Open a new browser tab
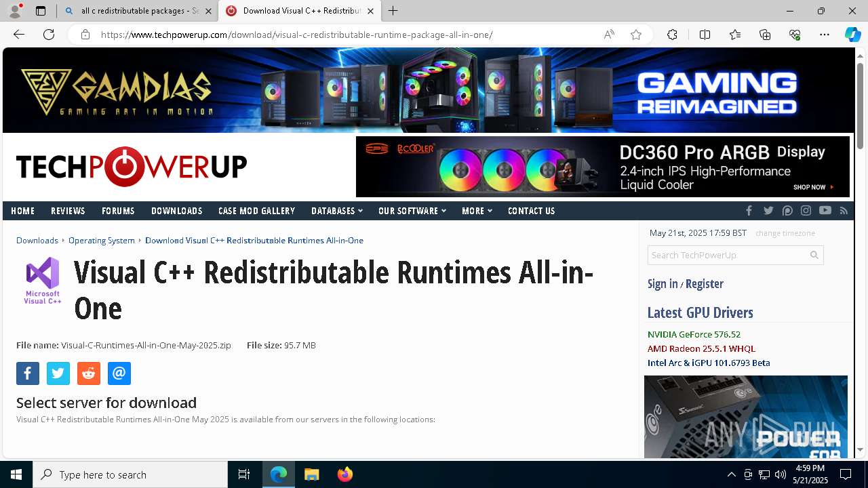This screenshot has width=868, height=488. click(393, 11)
